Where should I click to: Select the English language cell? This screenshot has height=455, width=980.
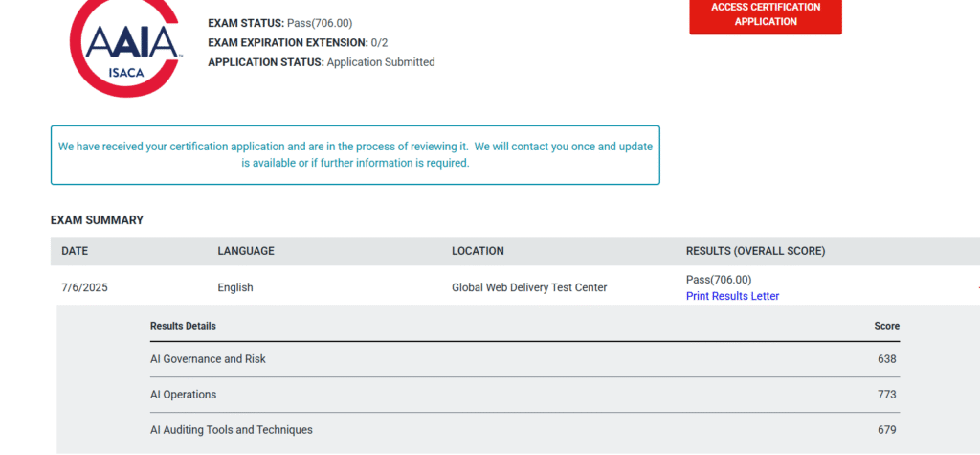point(235,288)
